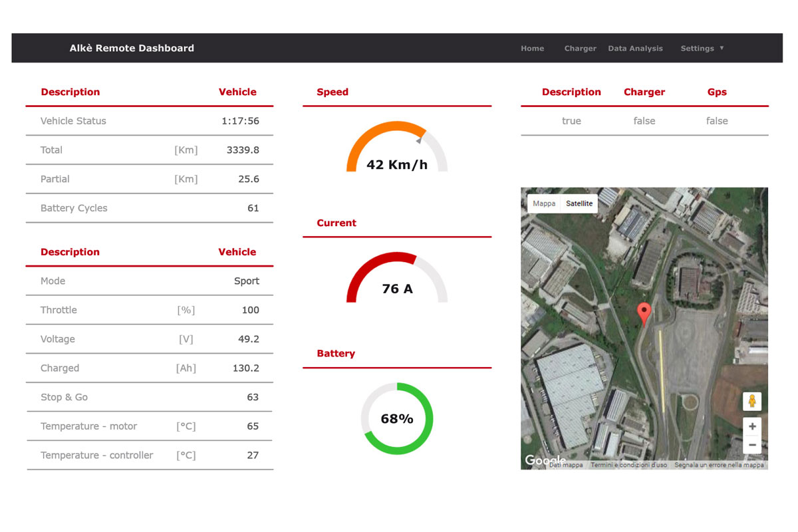Zoom in on the map

click(752, 427)
